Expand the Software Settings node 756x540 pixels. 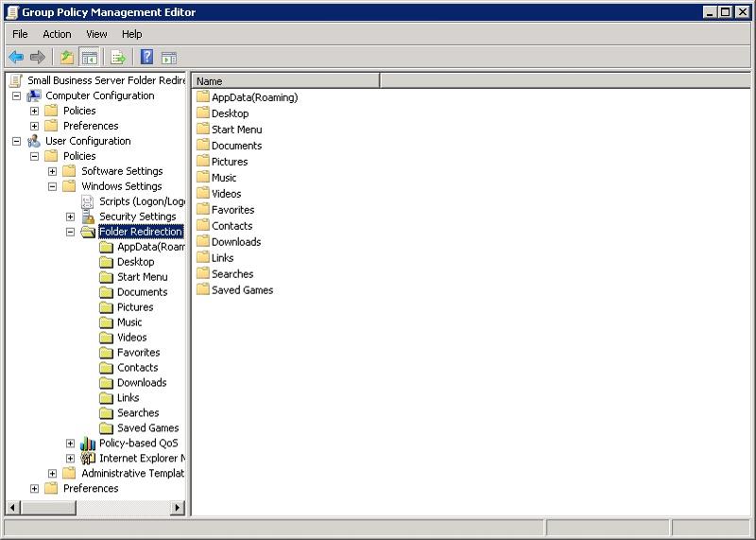pos(52,171)
